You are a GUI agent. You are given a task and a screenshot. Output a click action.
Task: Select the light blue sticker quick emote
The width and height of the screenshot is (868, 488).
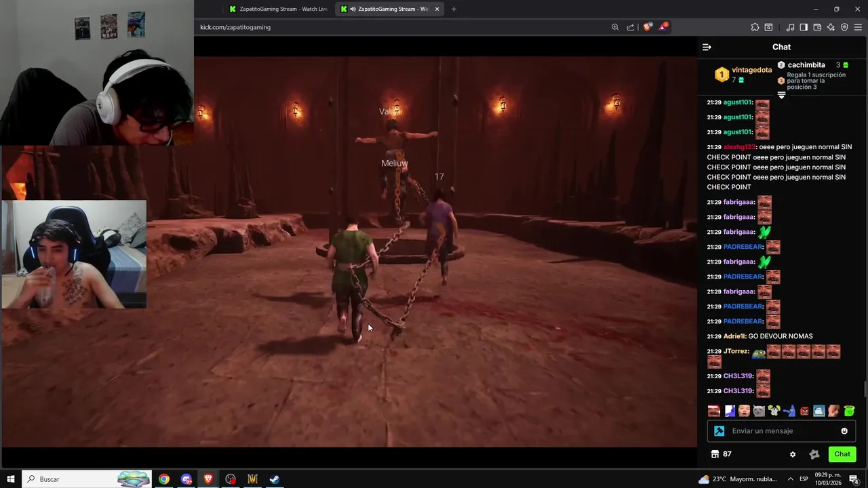pos(819,411)
